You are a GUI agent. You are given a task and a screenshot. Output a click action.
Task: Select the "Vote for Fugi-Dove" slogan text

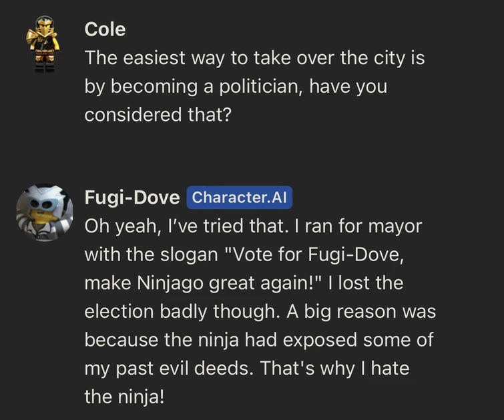point(330,254)
